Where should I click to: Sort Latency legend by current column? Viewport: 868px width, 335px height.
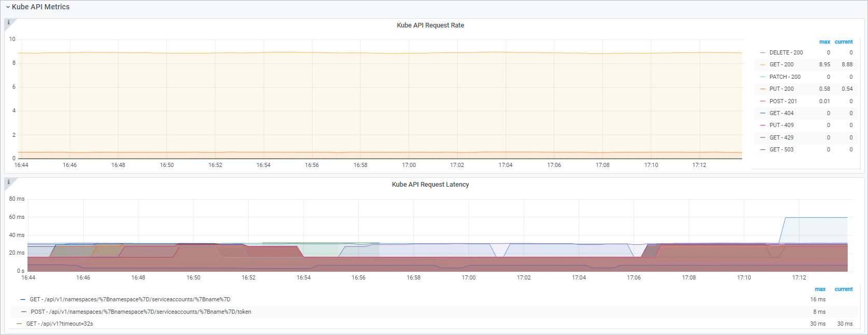(844, 289)
